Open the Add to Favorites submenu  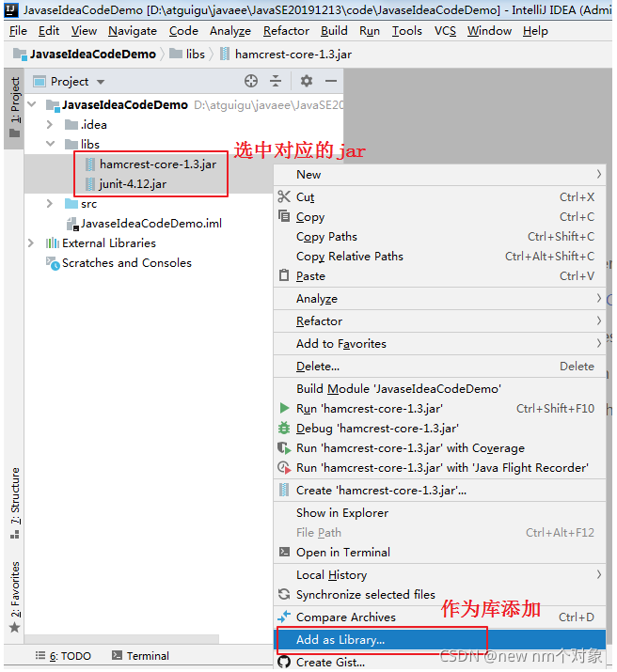point(439,343)
